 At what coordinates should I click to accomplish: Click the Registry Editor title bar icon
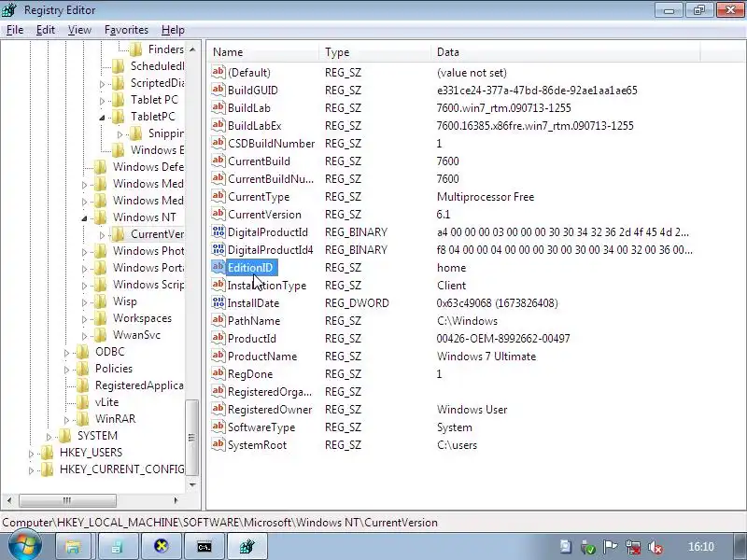[9, 9]
